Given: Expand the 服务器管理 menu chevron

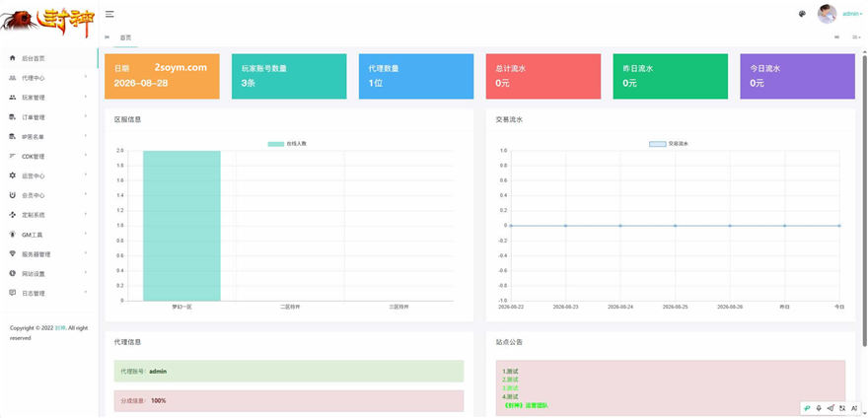Looking at the screenshot, I should [x=86, y=253].
